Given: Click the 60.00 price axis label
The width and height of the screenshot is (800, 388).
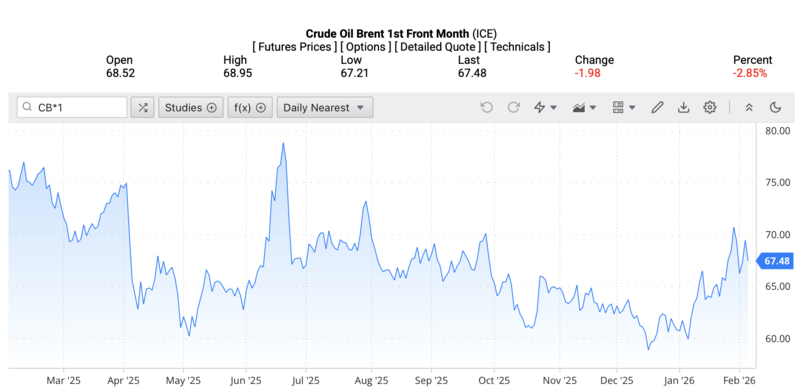Looking at the screenshot, I should [778, 338].
